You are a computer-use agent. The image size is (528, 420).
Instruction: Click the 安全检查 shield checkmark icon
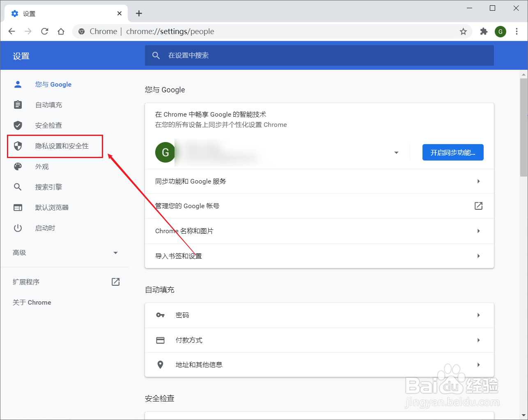(x=18, y=125)
